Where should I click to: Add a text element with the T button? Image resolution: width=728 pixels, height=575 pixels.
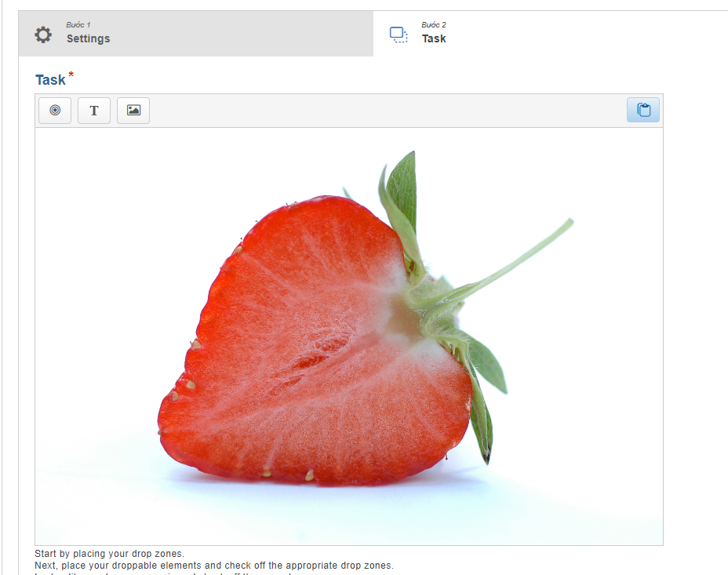tap(94, 111)
